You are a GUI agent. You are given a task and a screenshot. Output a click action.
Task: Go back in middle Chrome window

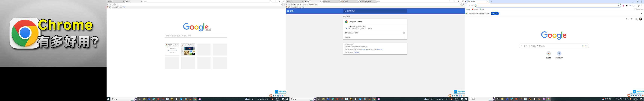tap(287, 4)
